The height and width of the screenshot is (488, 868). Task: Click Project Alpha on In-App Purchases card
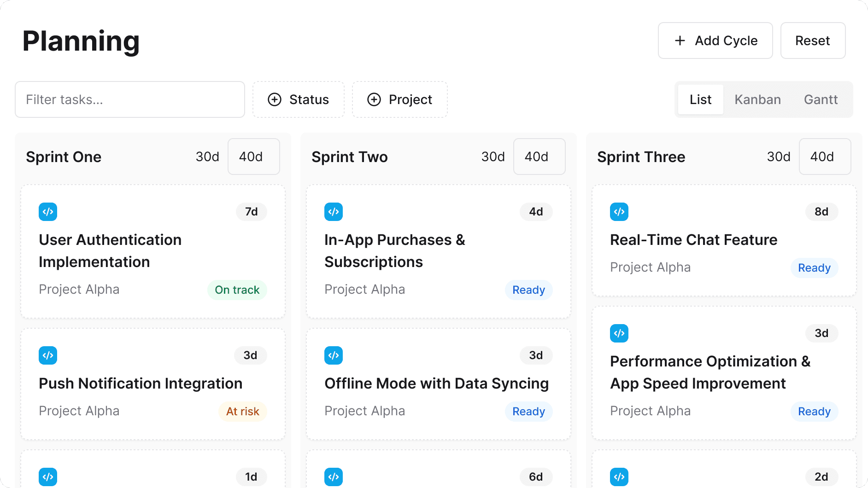pos(365,290)
